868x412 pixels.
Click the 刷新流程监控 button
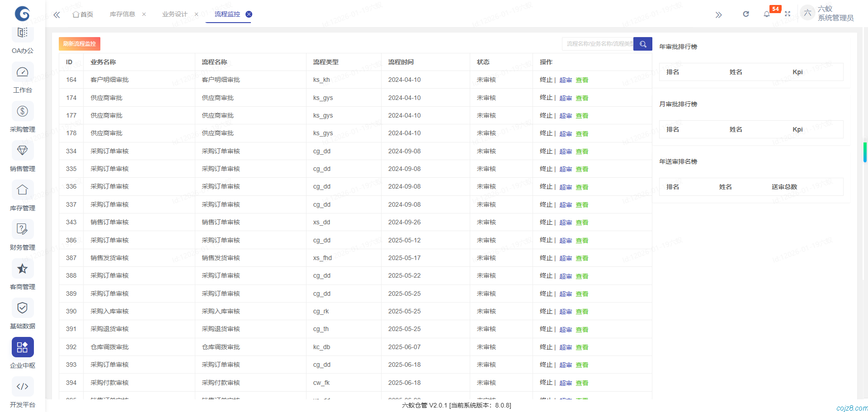click(80, 44)
